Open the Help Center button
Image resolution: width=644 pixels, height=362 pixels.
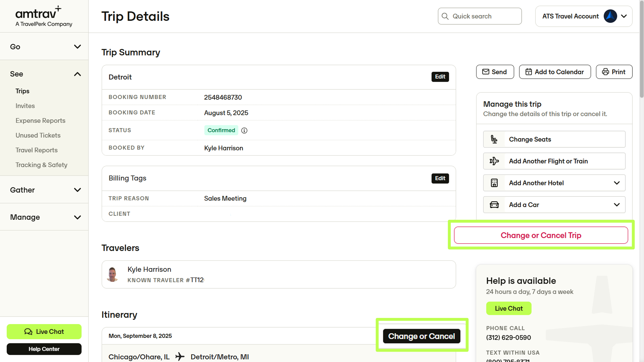pyautogui.click(x=44, y=349)
